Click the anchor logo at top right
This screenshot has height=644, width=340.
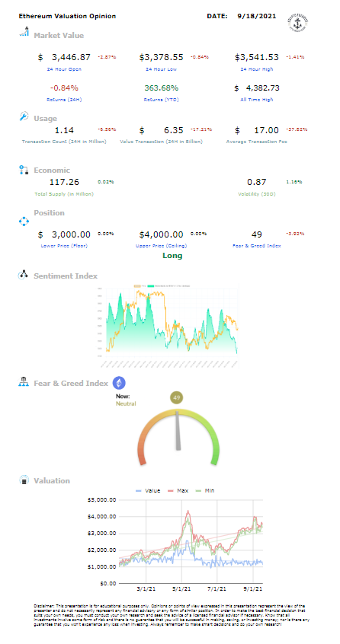(x=299, y=23)
